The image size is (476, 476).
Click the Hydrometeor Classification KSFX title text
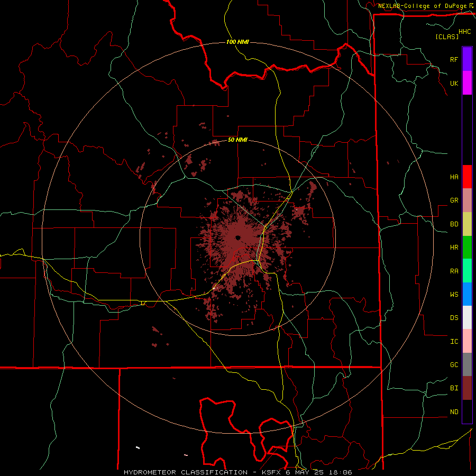click(x=237, y=472)
